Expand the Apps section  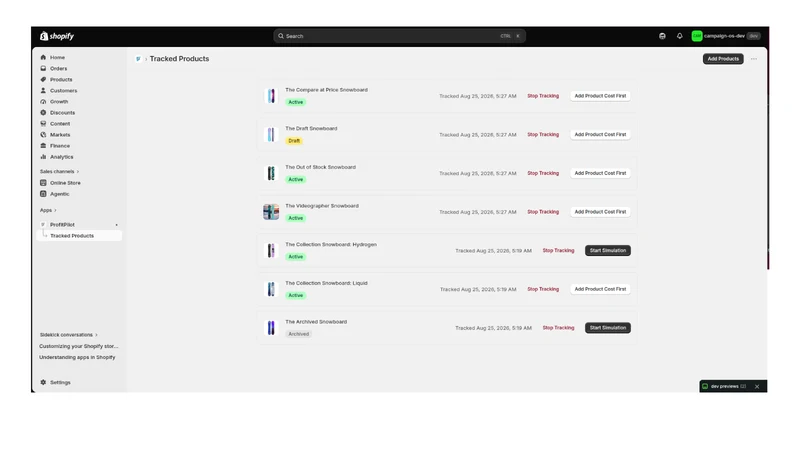pos(48,210)
